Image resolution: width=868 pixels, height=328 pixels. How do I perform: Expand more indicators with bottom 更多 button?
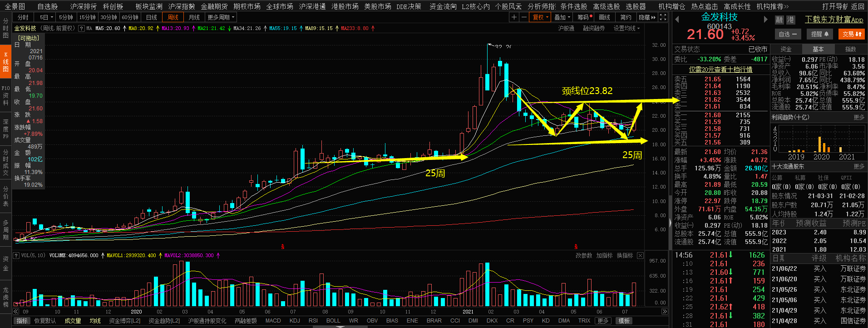tap(603, 321)
